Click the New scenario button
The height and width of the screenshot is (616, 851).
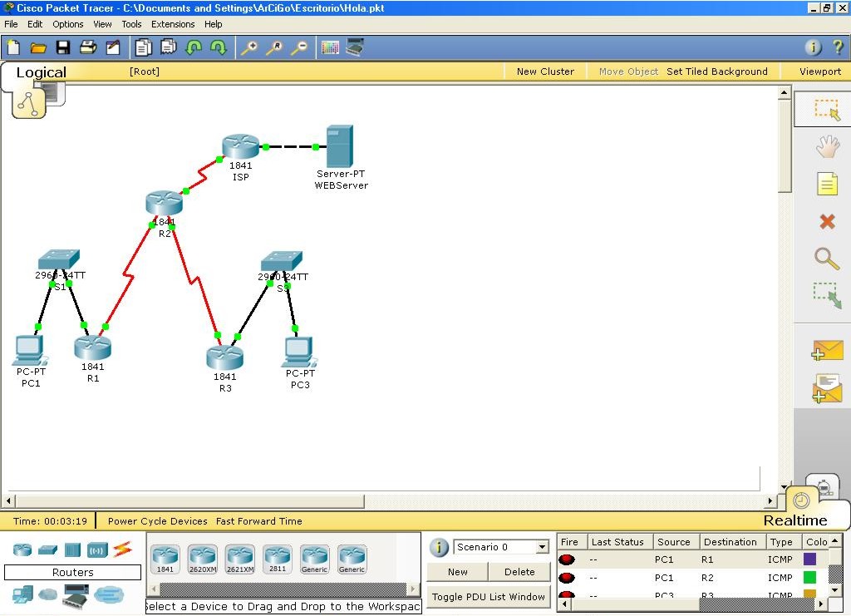click(x=458, y=572)
